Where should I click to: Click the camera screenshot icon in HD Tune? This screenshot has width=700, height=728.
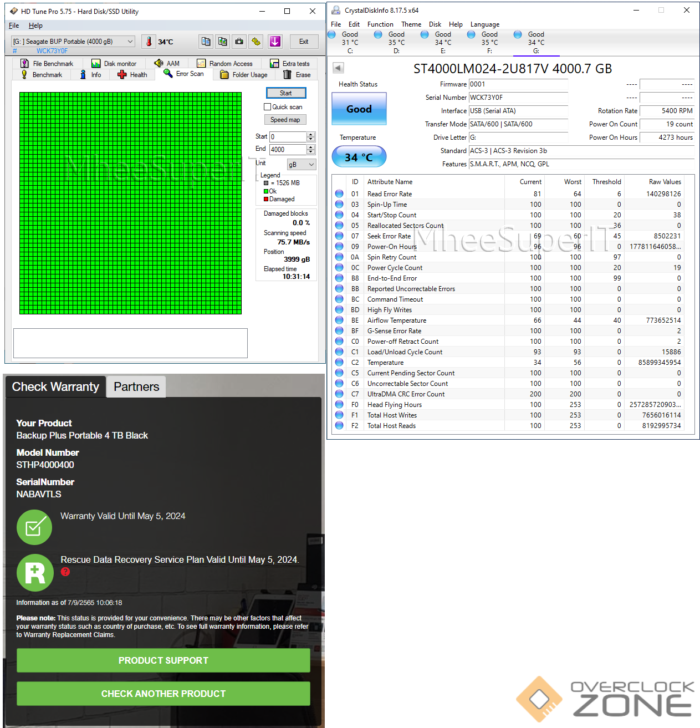[x=239, y=42]
